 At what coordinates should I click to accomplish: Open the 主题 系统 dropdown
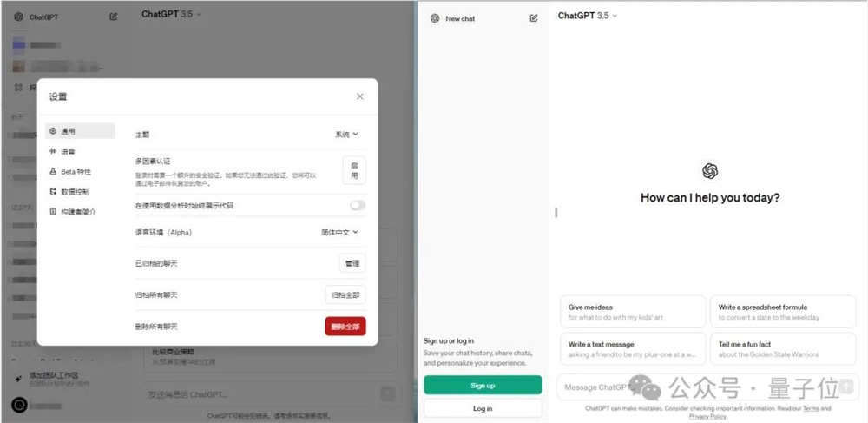[x=346, y=134]
